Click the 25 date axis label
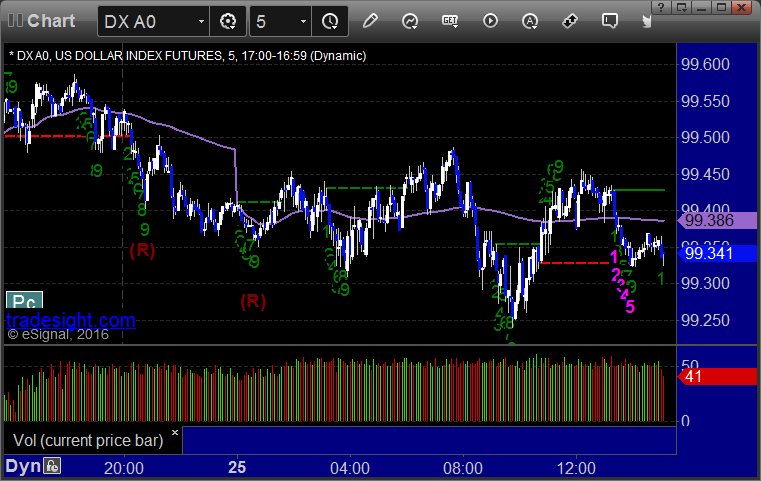Screen dimensions: 761x481 (237, 467)
